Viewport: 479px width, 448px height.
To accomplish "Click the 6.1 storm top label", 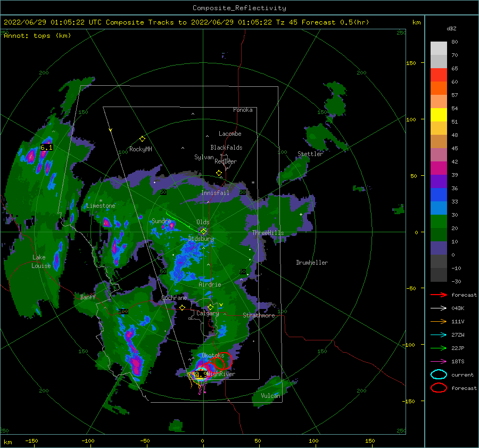I will coord(46,148).
